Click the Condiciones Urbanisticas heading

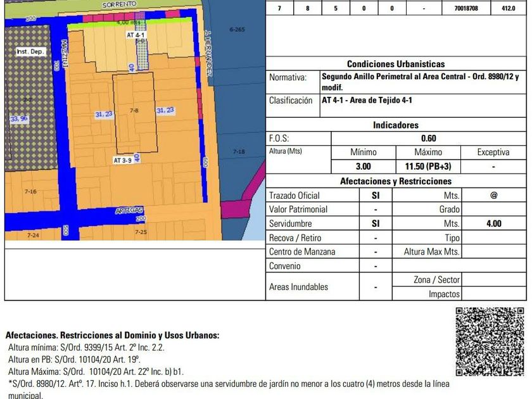click(x=396, y=64)
